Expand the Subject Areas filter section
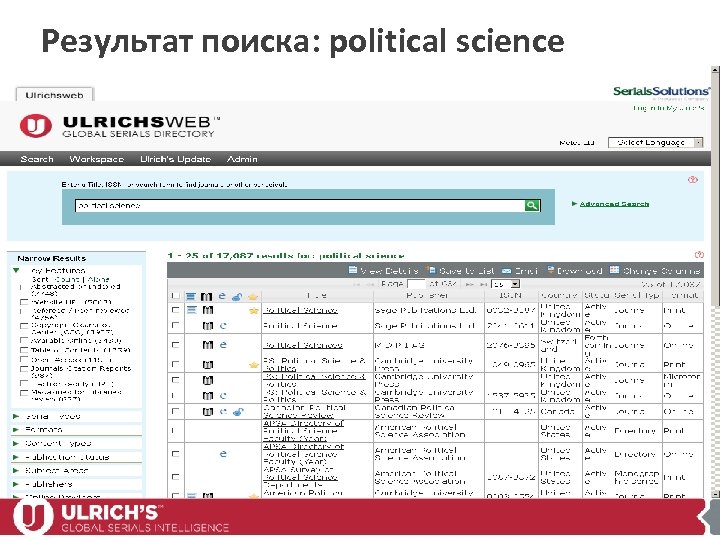 17,471
